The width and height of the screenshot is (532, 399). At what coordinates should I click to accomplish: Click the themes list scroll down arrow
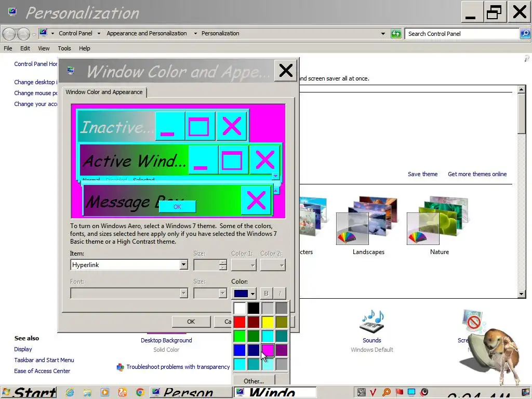tap(522, 294)
